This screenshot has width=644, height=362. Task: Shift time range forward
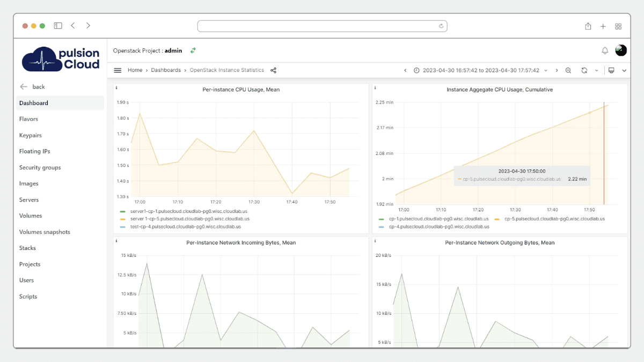pos(557,70)
